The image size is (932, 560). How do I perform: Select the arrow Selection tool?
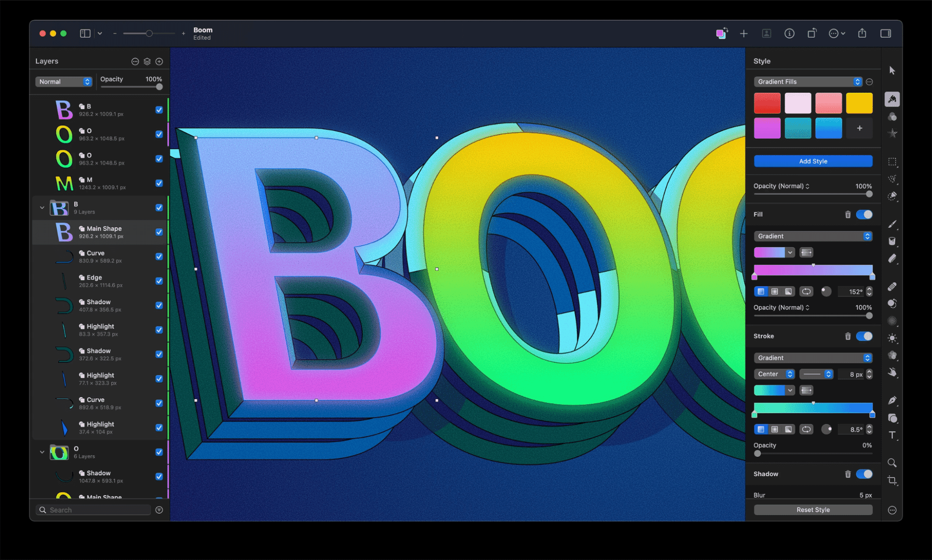[892, 70]
